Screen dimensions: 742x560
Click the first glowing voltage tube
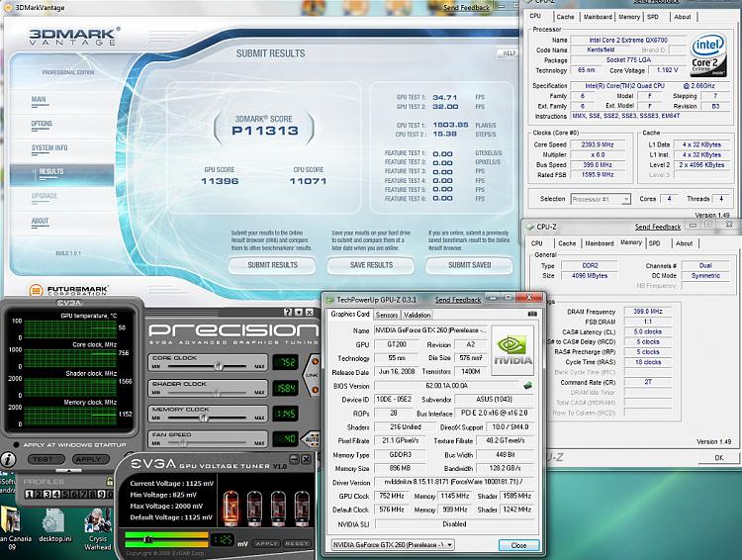pos(231,509)
